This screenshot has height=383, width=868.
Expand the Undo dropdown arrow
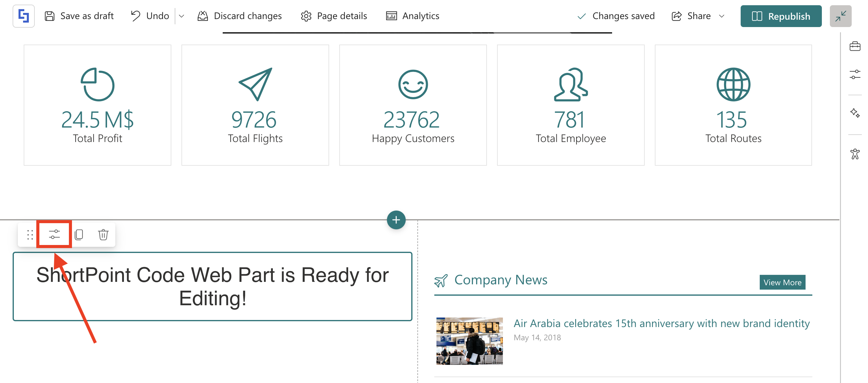181,16
